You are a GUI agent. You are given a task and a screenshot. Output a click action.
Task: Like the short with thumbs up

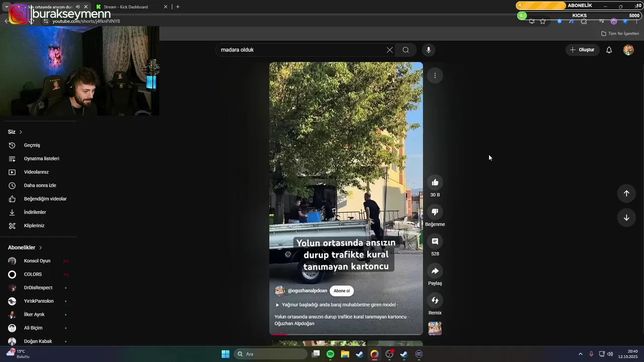pos(435,183)
